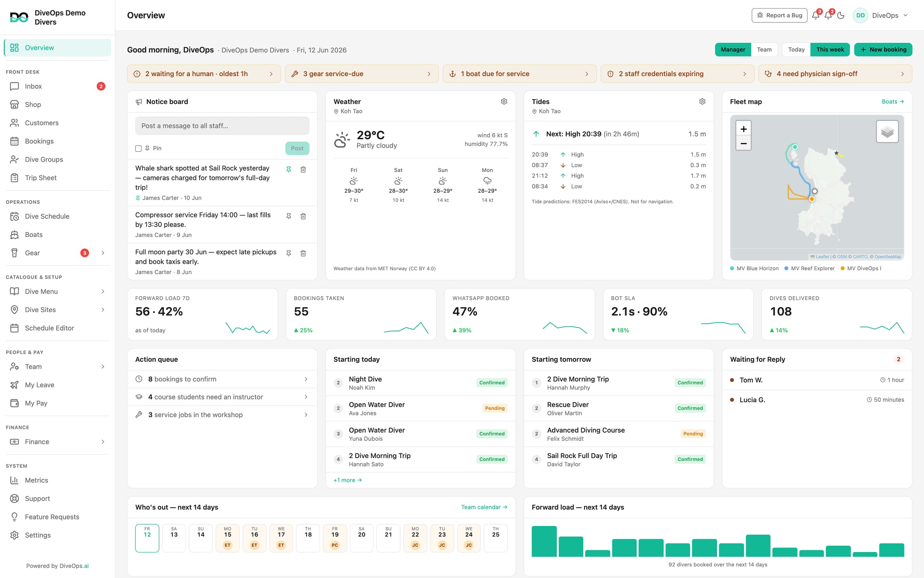Open Boats in the sidebar
Viewport: 924px width, 578px height.
tap(57, 235)
